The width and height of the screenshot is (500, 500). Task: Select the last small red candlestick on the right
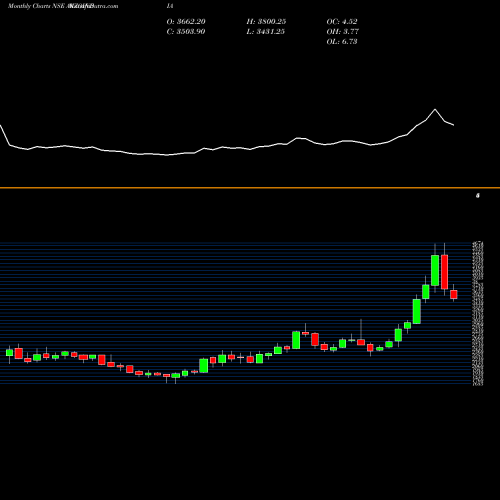pyautogui.click(x=454, y=294)
